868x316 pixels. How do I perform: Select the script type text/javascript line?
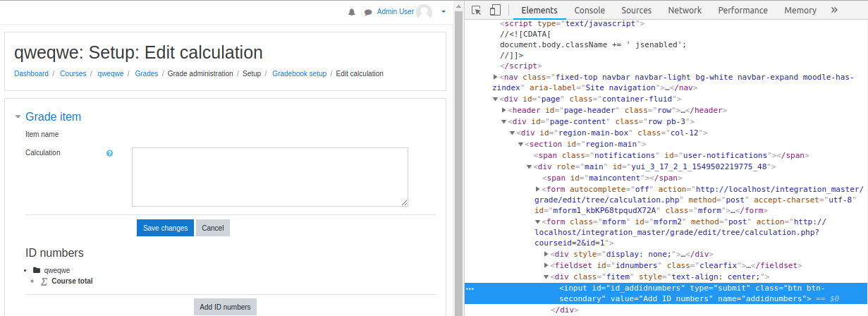pyautogui.click(x=573, y=23)
